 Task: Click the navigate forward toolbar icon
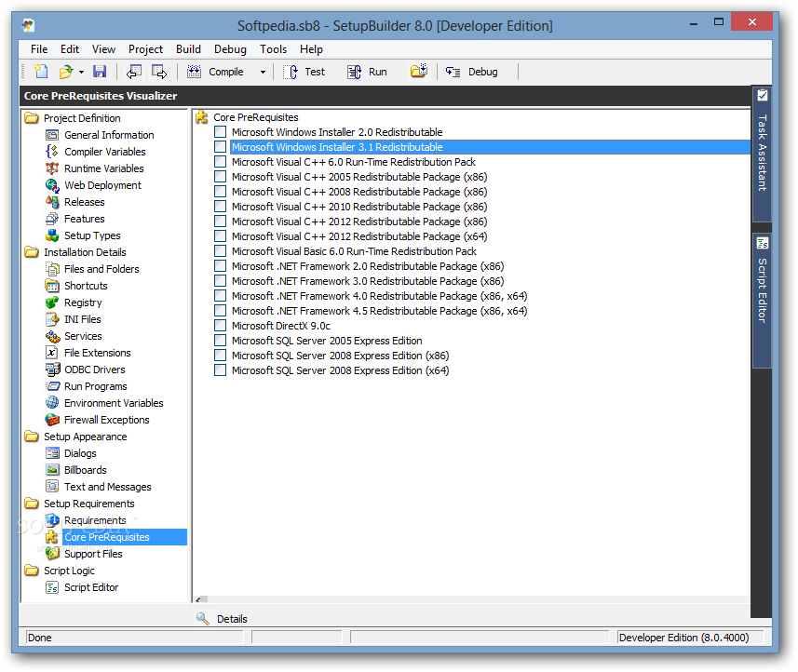click(x=159, y=72)
